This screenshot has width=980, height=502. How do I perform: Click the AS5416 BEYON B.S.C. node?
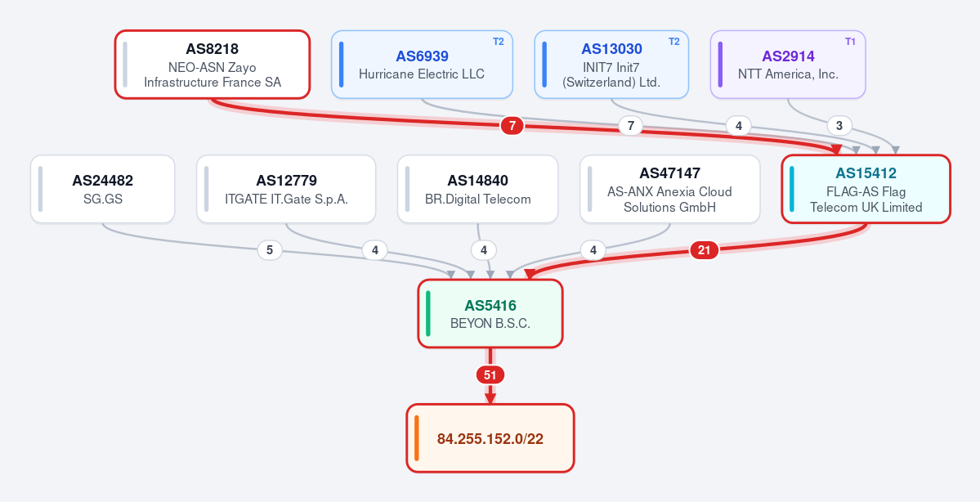[490, 313]
